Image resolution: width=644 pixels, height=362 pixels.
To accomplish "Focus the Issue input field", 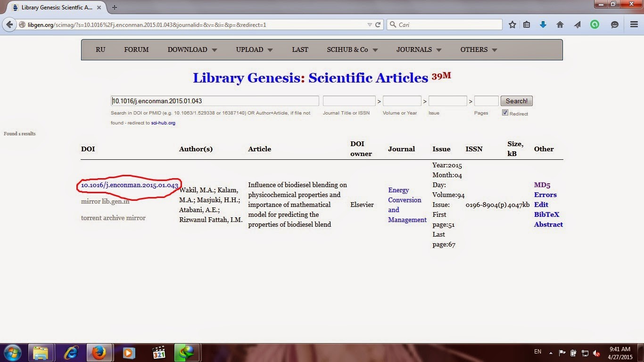I will (448, 101).
